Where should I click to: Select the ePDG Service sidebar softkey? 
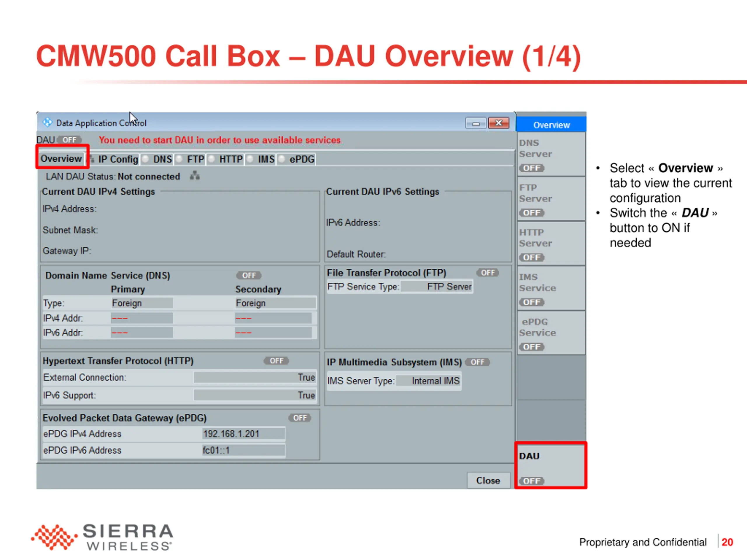click(x=551, y=333)
